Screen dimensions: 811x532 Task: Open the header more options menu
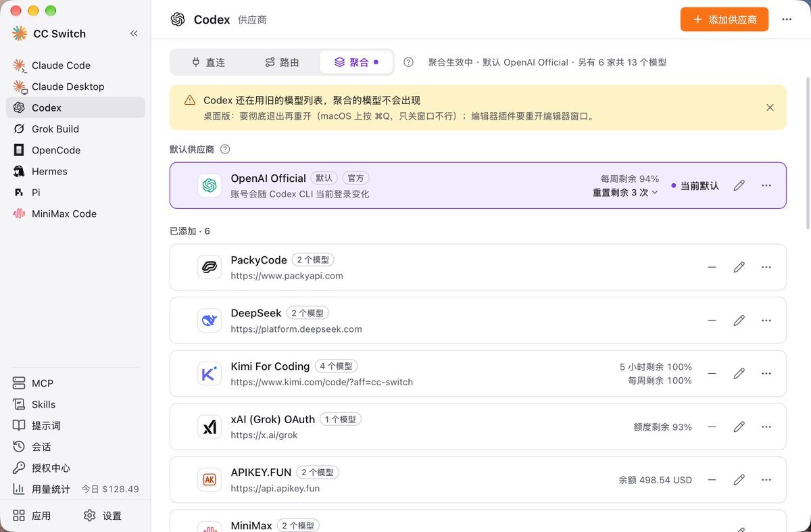(x=787, y=20)
